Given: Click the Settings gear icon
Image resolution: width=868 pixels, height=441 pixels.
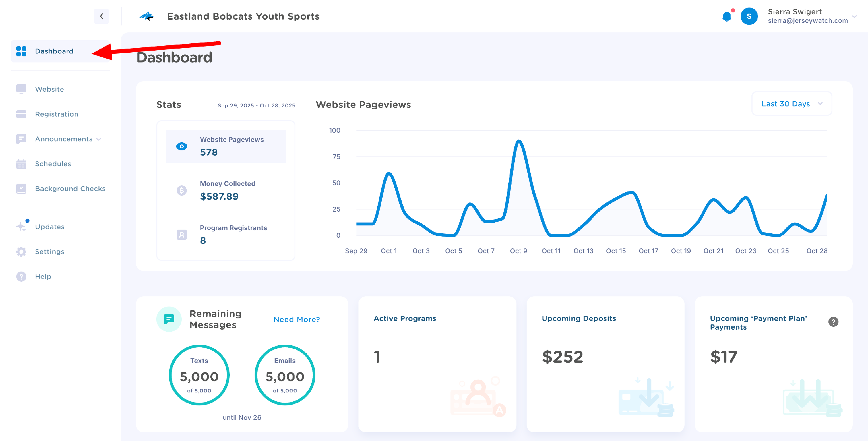Looking at the screenshot, I should [21, 252].
